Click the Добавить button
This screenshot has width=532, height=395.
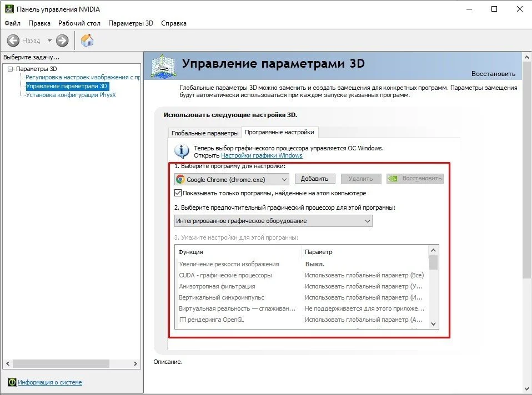(x=314, y=179)
